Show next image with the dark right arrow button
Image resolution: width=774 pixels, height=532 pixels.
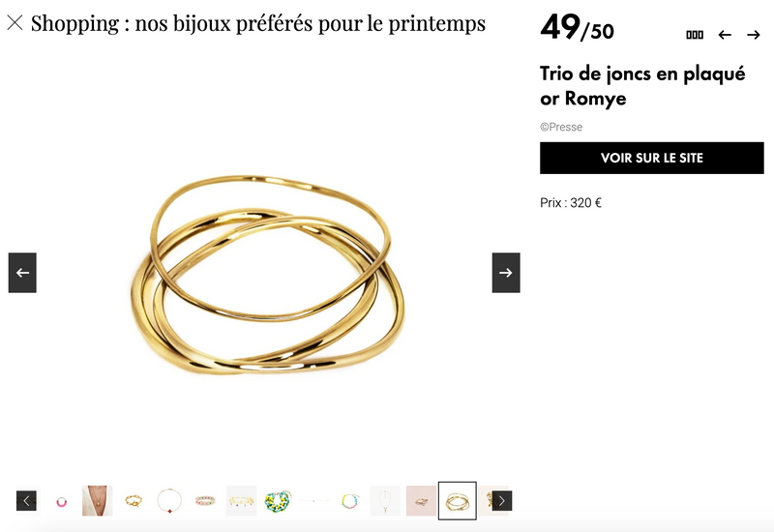click(506, 273)
